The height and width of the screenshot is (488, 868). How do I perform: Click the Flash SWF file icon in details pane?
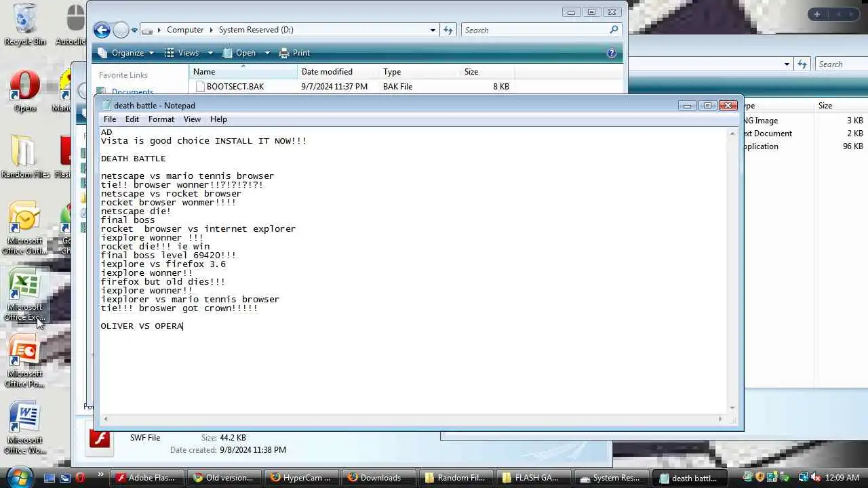100,439
